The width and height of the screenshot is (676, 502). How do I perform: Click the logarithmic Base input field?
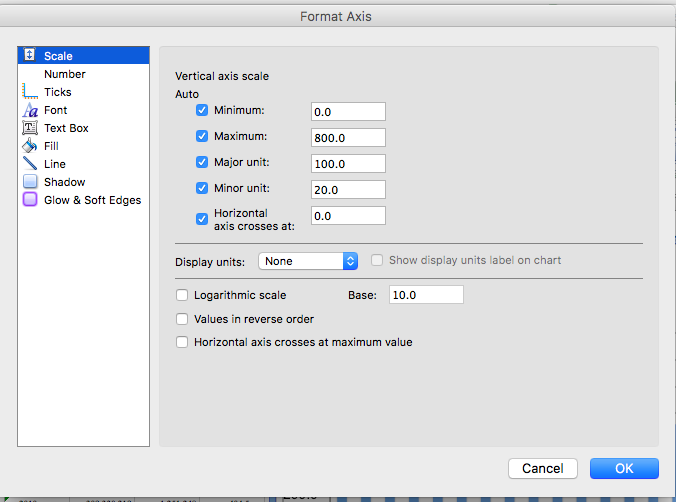426,295
